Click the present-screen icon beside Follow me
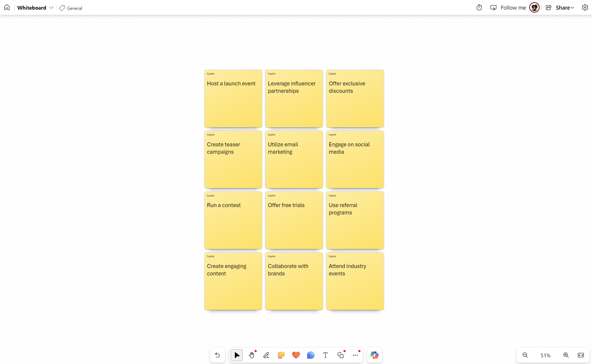This screenshot has width=592, height=364. tap(493, 8)
